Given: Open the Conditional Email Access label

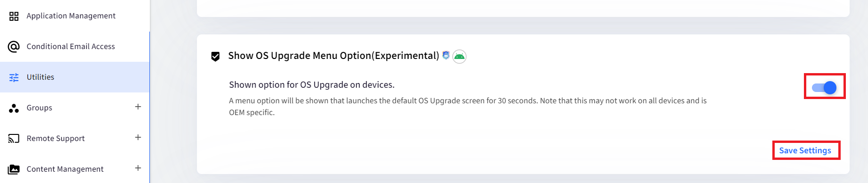Looking at the screenshot, I should (x=71, y=47).
